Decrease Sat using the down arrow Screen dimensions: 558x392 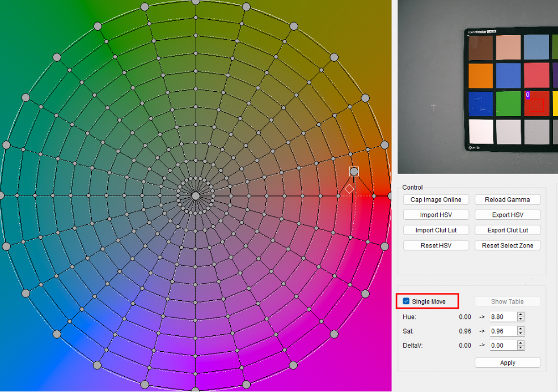[x=521, y=334]
